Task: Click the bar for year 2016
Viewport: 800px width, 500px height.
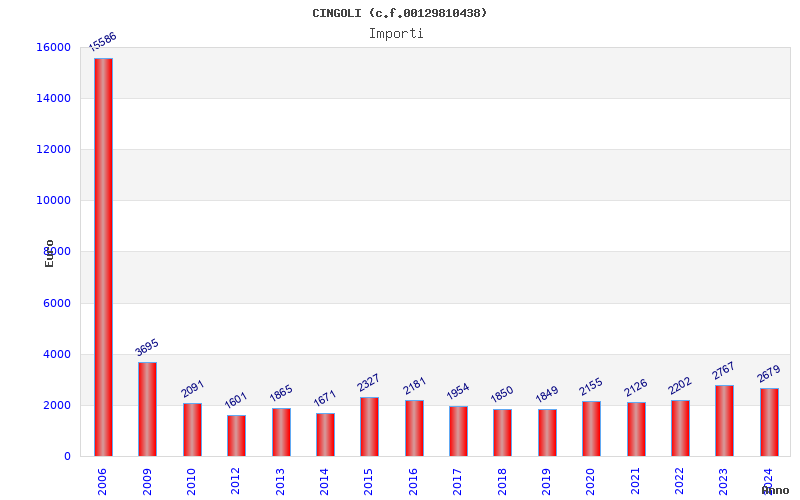Action: coord(414,428)
